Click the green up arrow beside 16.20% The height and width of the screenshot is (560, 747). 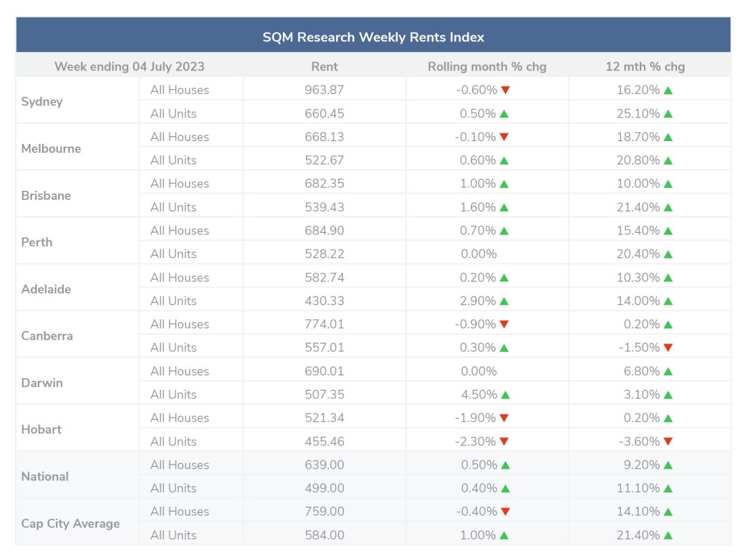click(668, 90)
